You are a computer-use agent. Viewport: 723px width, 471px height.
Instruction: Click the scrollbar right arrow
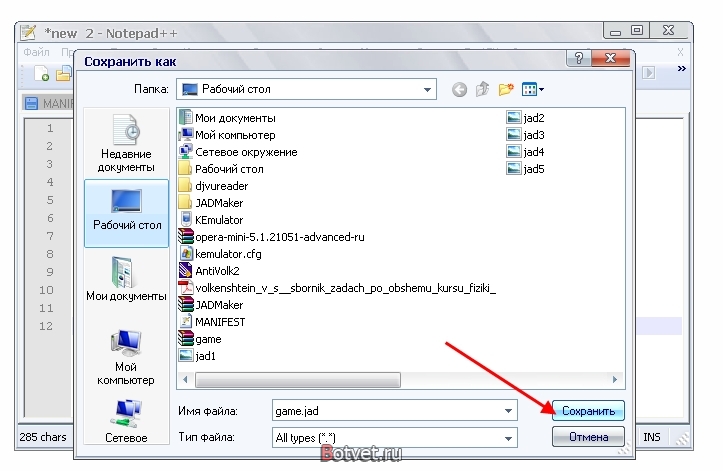[615, 380]
